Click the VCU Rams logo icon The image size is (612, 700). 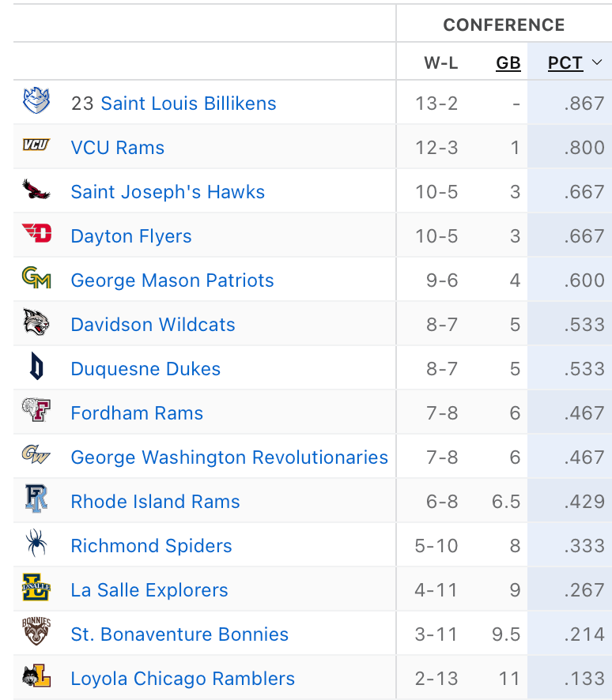(x=36, y=147)
